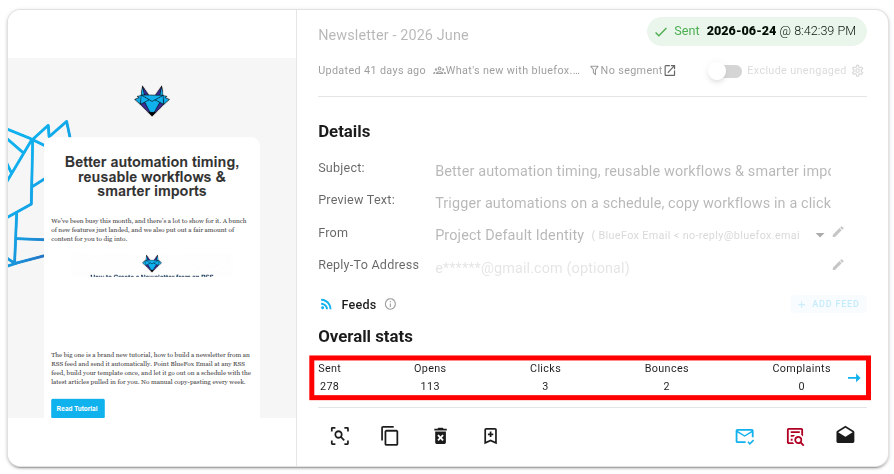
Task: Click the Clicks value 3
Action: tap(545, 386)
